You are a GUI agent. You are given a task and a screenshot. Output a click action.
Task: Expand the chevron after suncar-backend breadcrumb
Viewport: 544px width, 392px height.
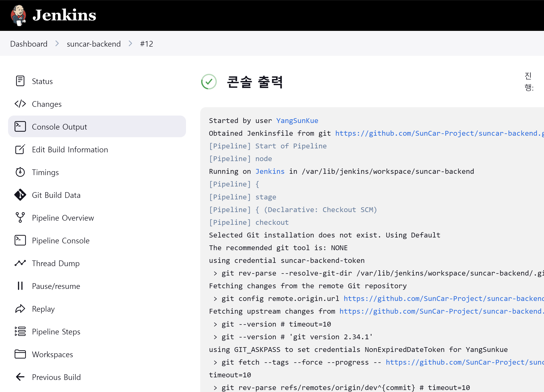[x=130, y=44]
